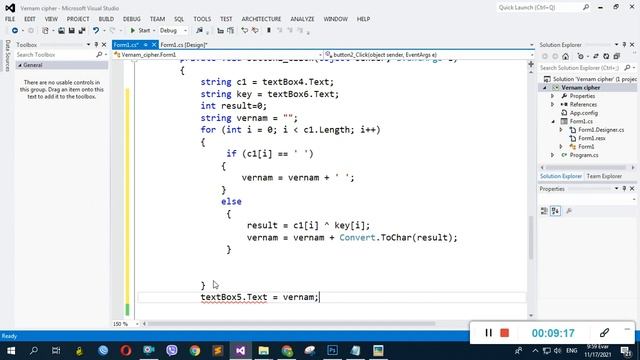Click the recorder pen annotation button
Screen dimensions: 640x360
click(604, 333)
